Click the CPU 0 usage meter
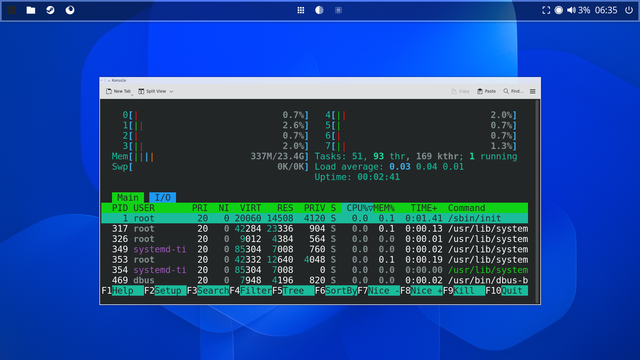This screenshot has width=640, height=360. [x=216, y=115]
